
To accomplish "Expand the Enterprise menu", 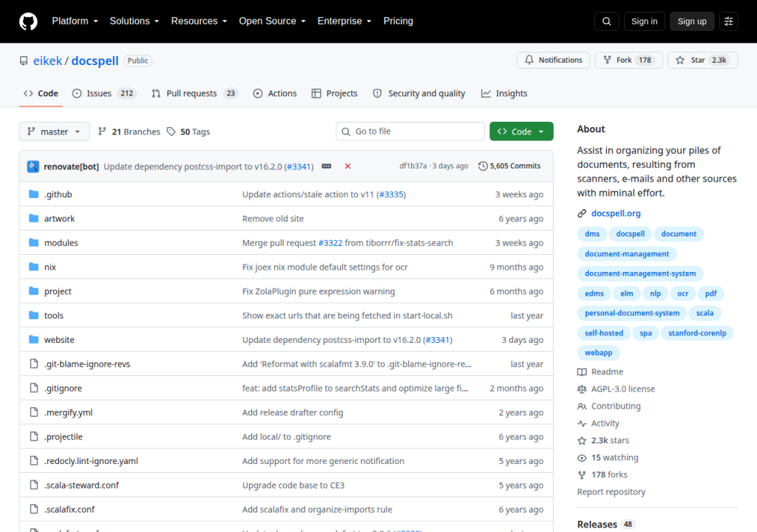I will tap(344, 21).
